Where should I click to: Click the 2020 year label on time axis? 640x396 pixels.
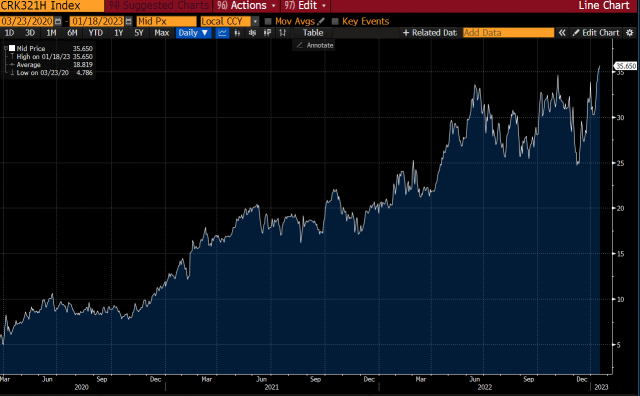coord(81,387)
